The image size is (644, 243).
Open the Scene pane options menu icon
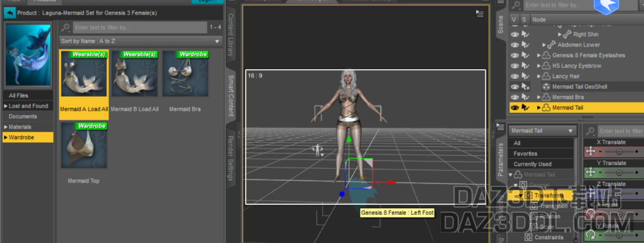click(500, 2)
